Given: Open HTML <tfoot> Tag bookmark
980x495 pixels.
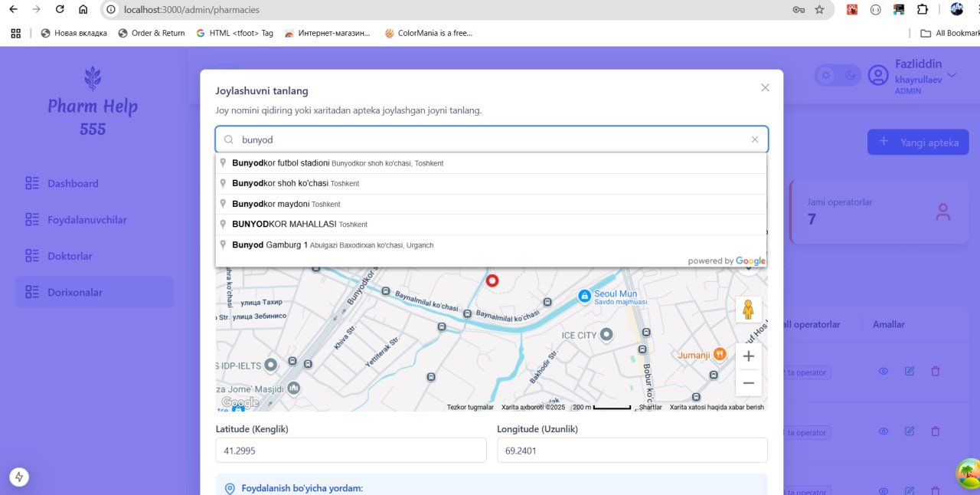Looking at the screenshot, I should pyautogui.click(x=235, y=33).
